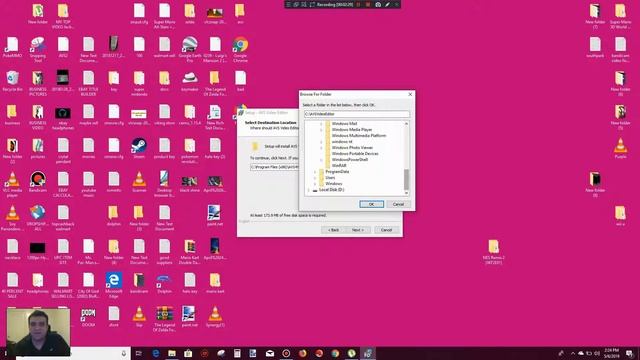Screen dimensions: 640x360
Task: Select the ProgramData folder
Action: (337, 172)
